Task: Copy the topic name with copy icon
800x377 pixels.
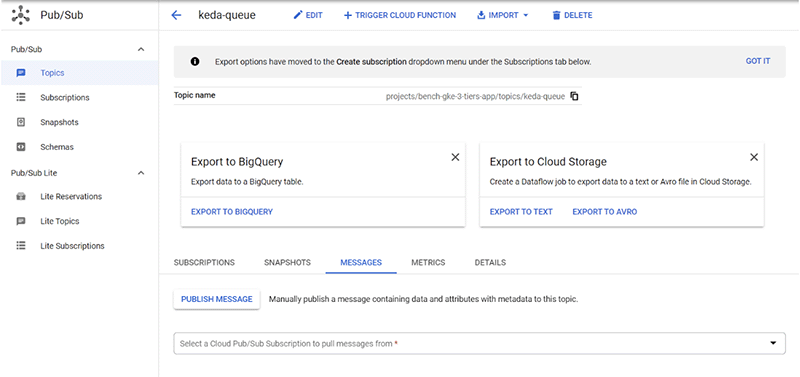Action: point(574,96)
